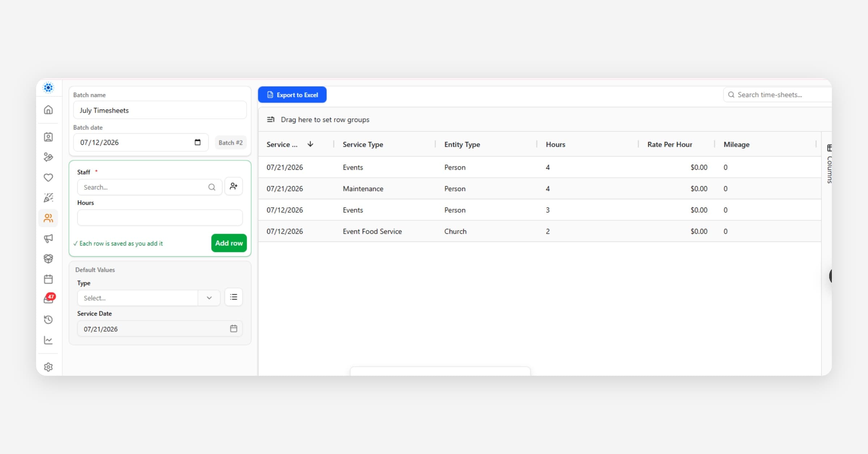Viewport: 868px width, 454px height.
Task: Expand the Type Select dropdown
Action: (149, 298)
